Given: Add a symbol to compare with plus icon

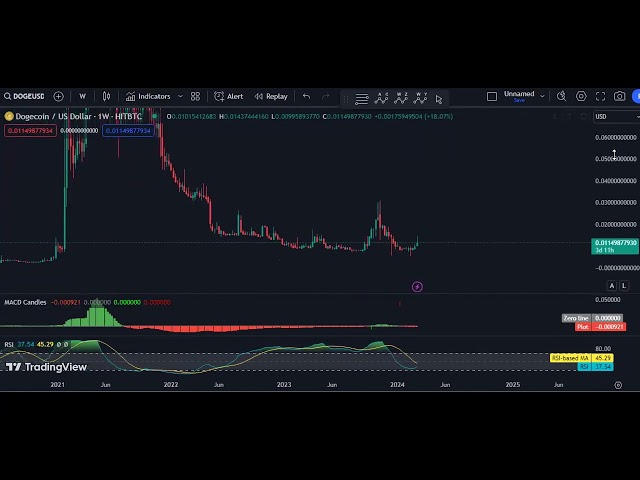Looking at the screenshot, I should point(58,97).
